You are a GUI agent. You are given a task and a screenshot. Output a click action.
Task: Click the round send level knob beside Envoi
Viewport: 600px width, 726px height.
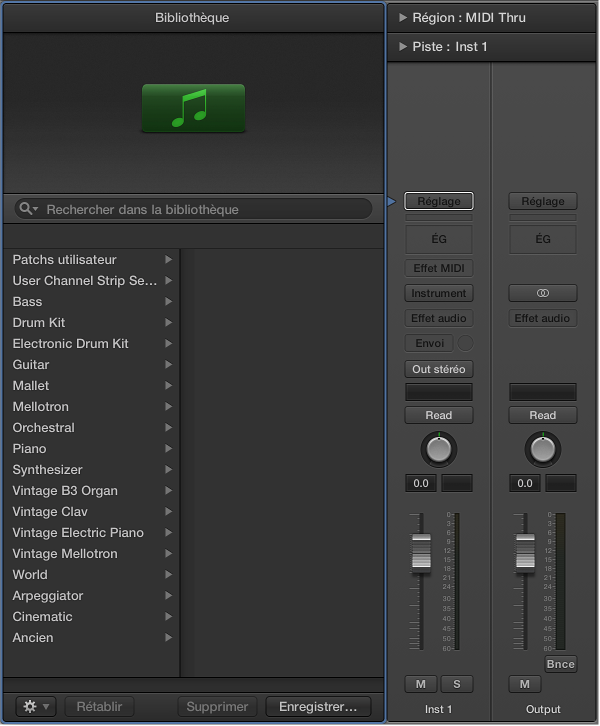coord(465,343)
